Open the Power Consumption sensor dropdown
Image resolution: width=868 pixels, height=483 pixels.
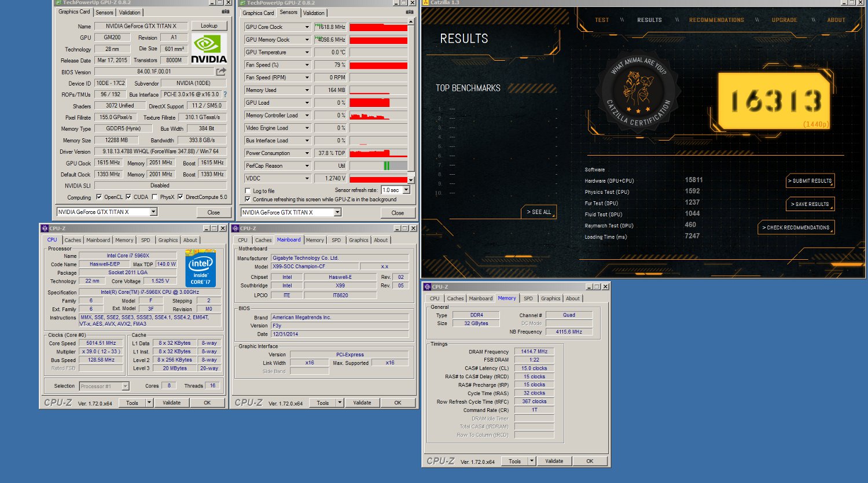[x=307, y=153]
